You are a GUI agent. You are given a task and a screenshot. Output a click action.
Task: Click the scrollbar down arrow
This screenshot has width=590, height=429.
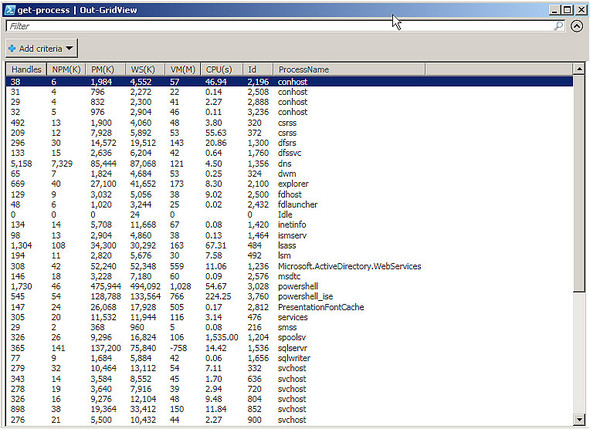[579, 418]
